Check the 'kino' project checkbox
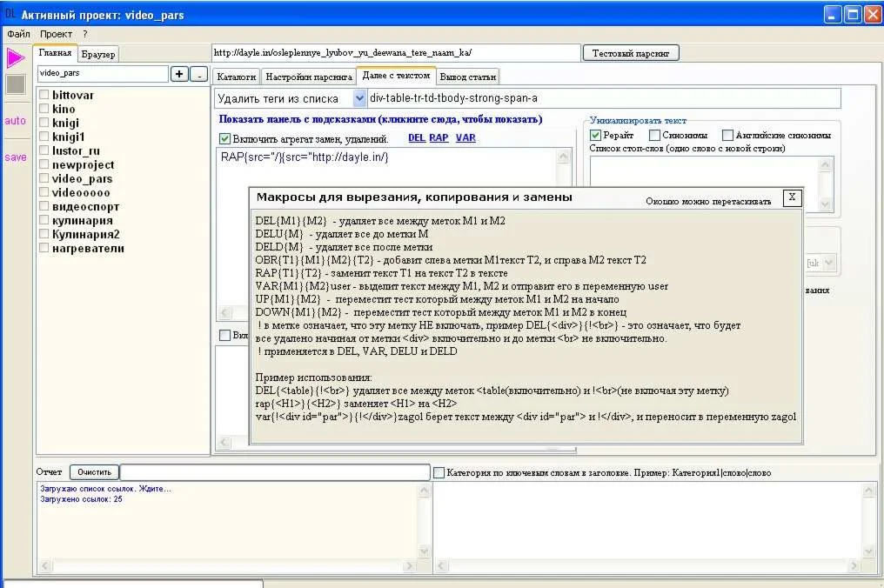Screen dimensions: 884x588 pos(44,109)
